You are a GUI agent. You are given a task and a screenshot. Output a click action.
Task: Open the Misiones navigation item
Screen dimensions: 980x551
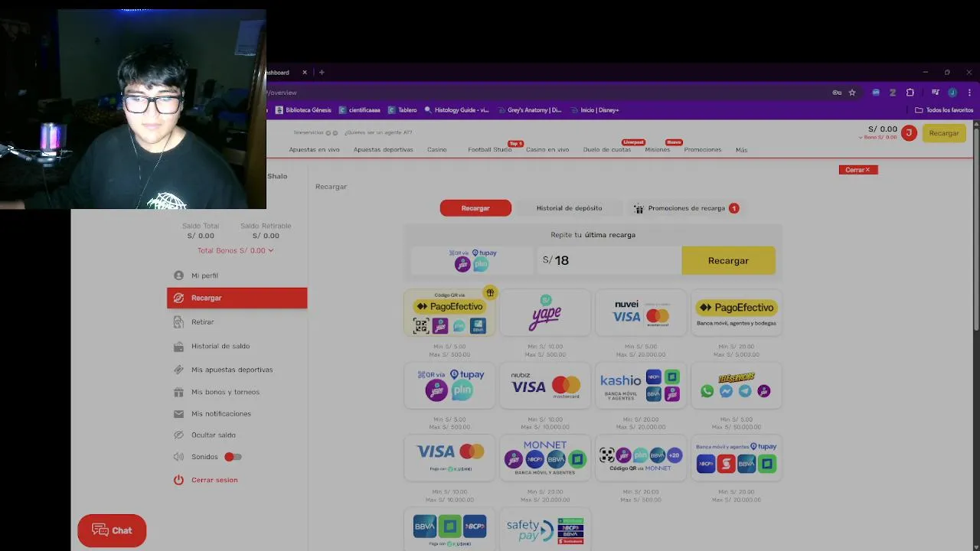click(658, 150)
